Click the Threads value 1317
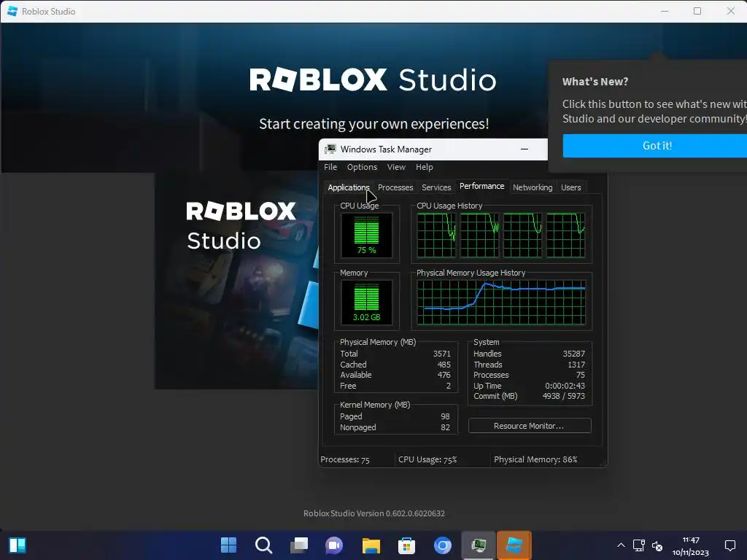Image resolution: width=747 pixels, height=560 pixels. [x=576, y=365]
